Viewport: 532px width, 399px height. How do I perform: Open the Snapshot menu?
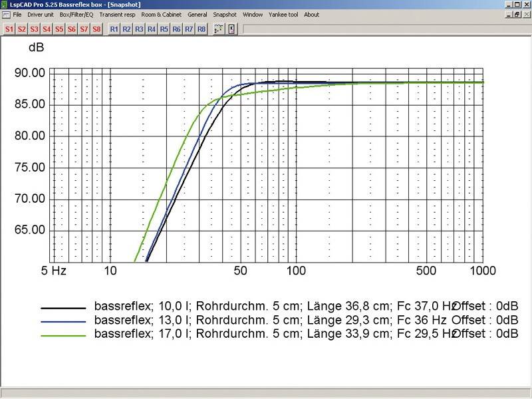(225, 15)
